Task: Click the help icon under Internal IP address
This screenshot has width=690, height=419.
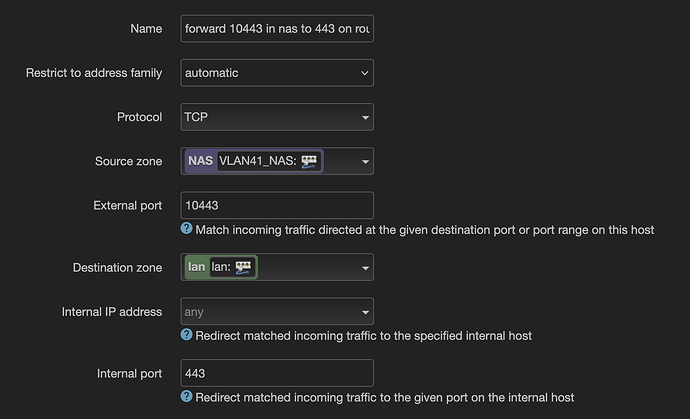Action: point(187,334)
